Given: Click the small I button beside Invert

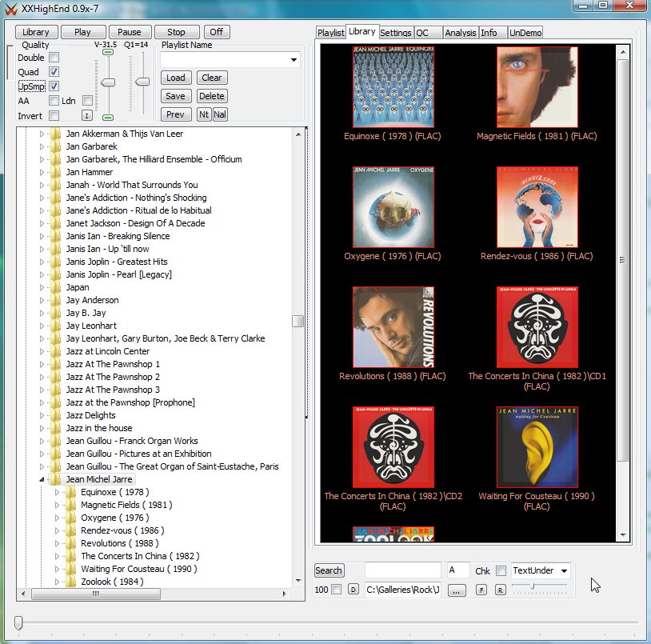Looking at the screenshot, I should click(86, 115).
